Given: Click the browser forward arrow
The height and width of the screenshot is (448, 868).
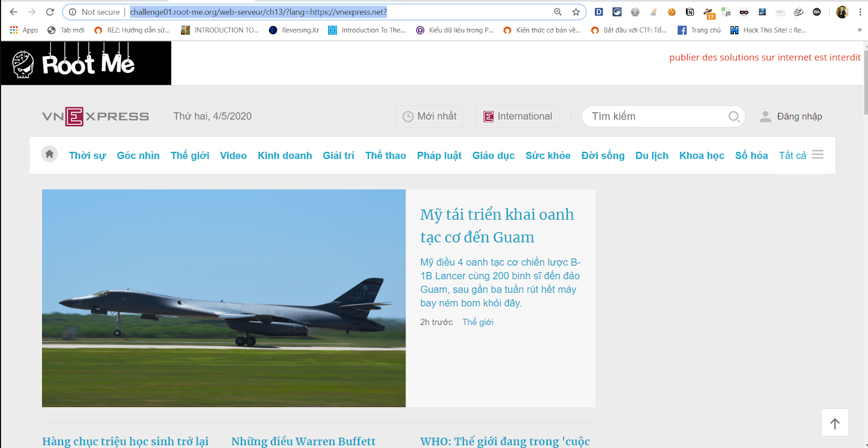Looking at the screenshot, I should click(x=32, y=12).
